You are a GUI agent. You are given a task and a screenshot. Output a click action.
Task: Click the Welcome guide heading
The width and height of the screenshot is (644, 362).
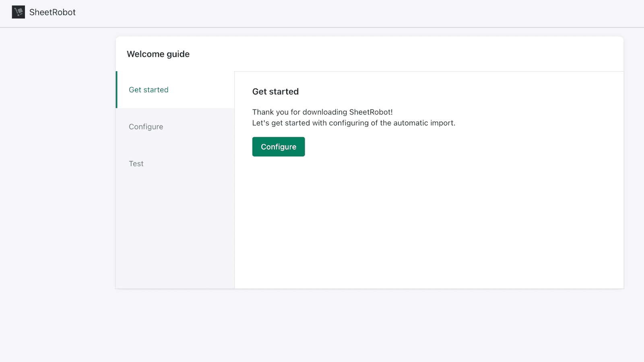[158, 54]
